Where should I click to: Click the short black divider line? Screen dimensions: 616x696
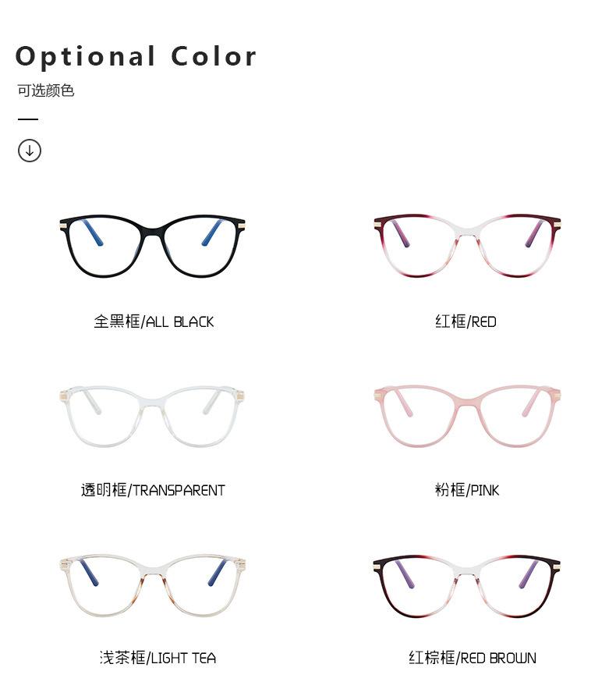click(28, 119)
